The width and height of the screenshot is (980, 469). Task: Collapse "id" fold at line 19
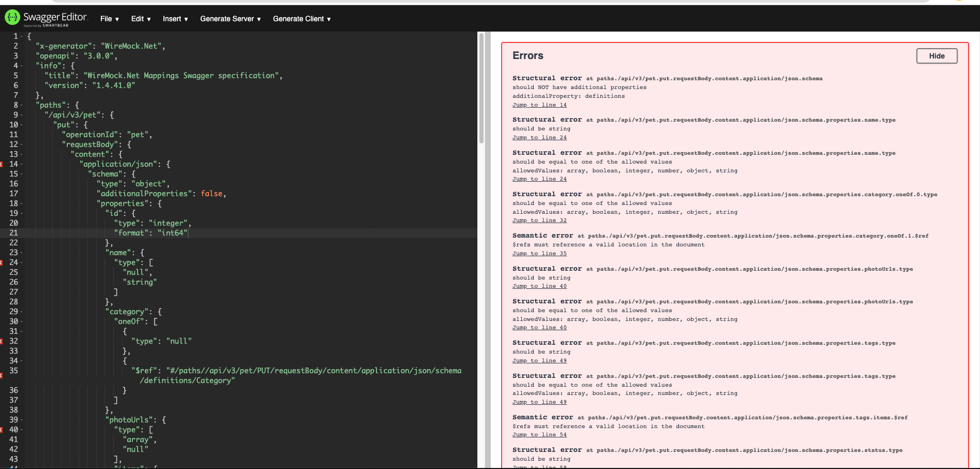(x=22, y=213)
